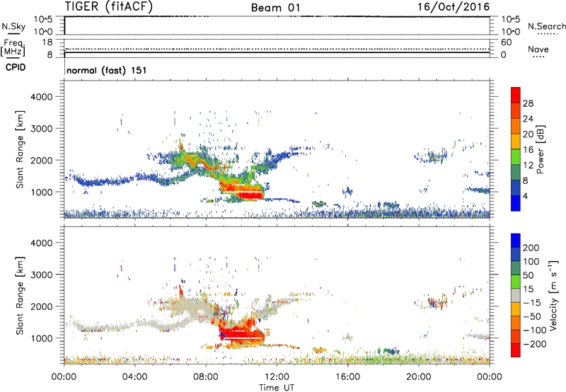566x392 pixels.
Task: Click the "Freq. [MHz]" axis label
Action: point(13,47)
